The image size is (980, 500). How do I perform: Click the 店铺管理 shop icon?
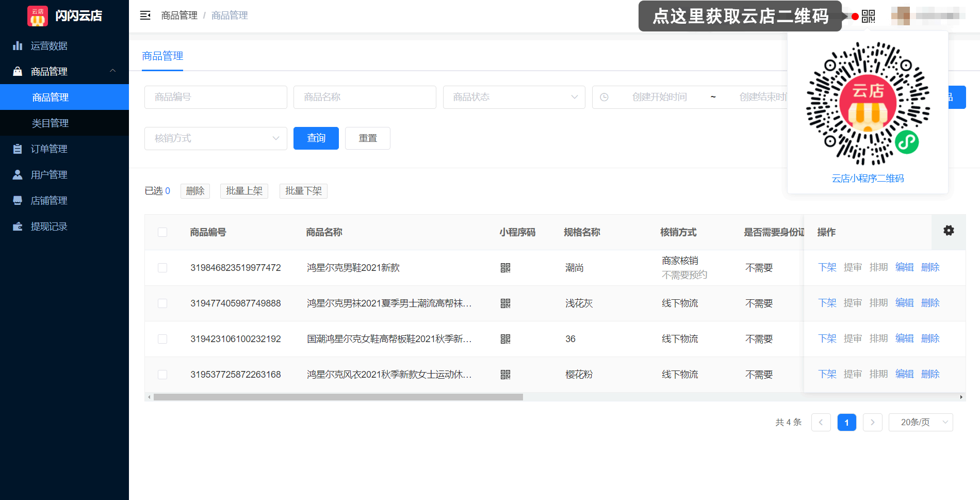[18, 201]
